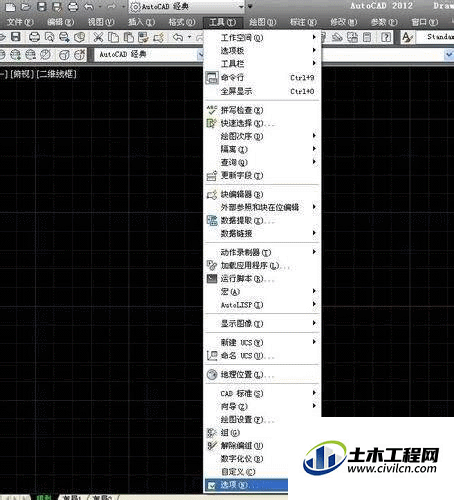Choose 运行脚本 in Tools menu
The height and width of the screenshot is (500, 454).
click(262, 279)
